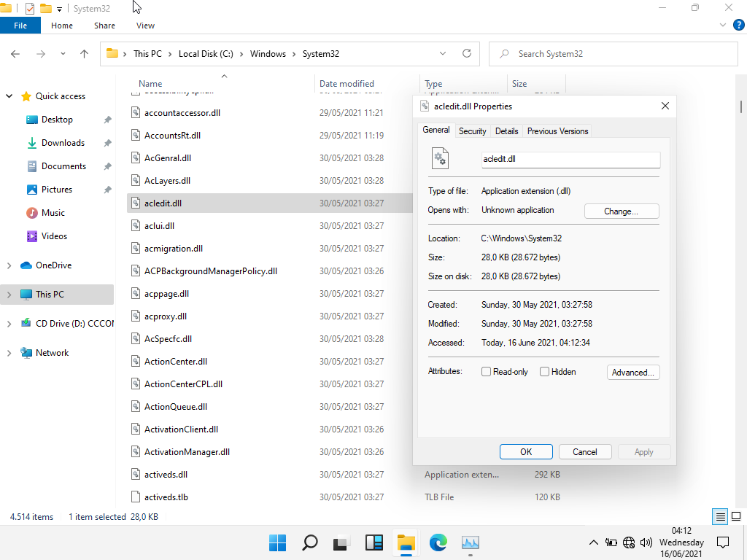
Task: Click Local Disk (C:) breadcrumb
Action: click(x=206, y=54)
